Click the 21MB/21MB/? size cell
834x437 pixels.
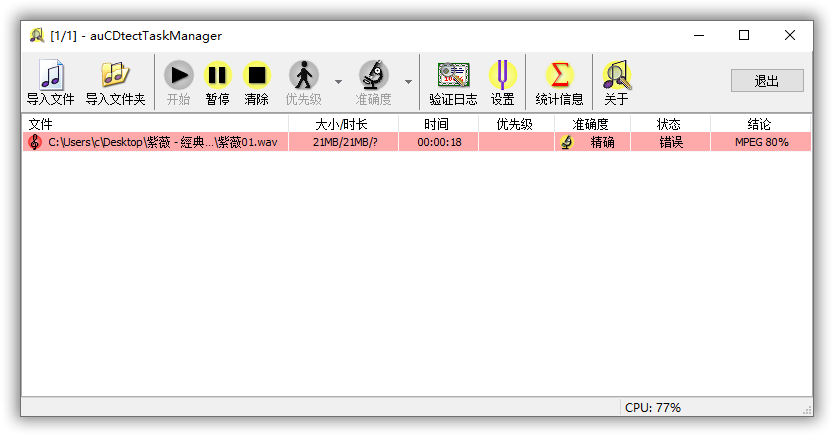click(x=345, y=142)
